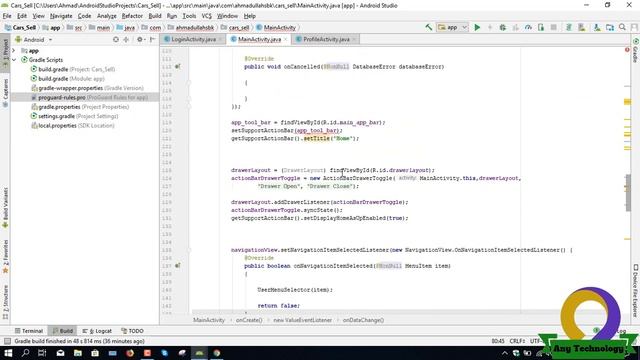The image size is (640, 360).
Task: Attach debugger to Android process icon
Action: tap(541, 27)
